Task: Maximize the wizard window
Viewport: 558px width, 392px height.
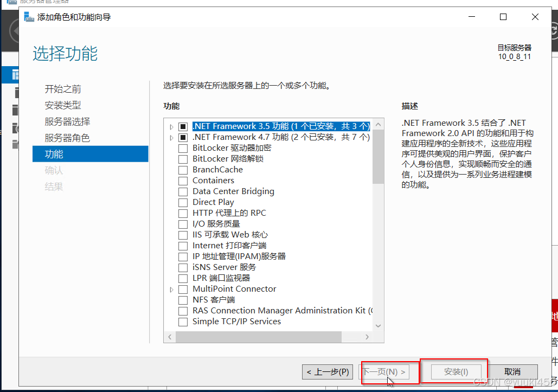Action: click(x=503, y=17)
